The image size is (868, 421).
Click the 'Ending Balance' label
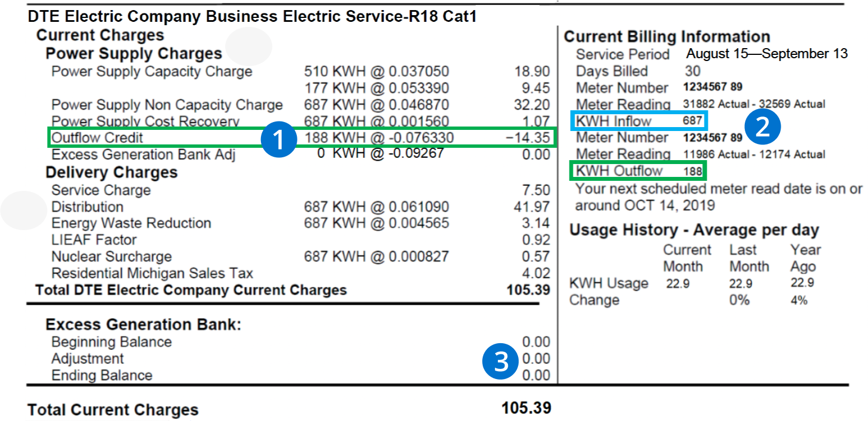[x=102, y=375]
